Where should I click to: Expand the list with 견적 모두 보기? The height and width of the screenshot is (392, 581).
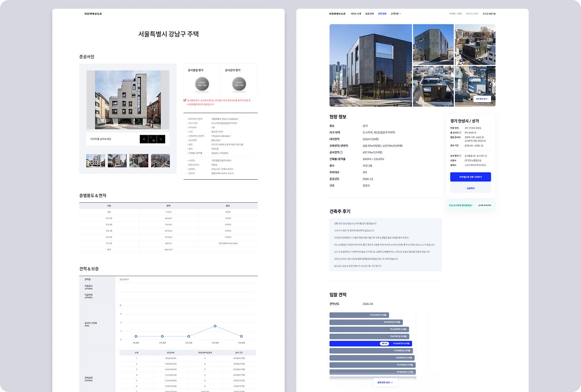pos(385,382)
